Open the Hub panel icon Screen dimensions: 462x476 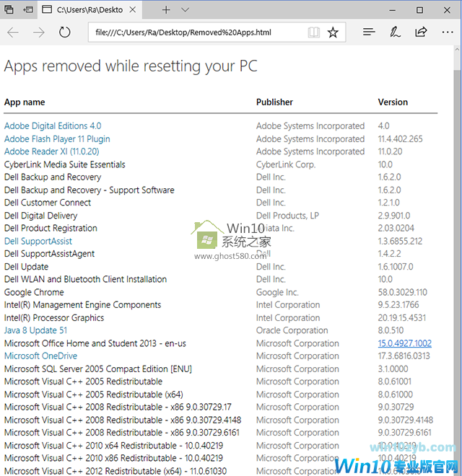coord(369,32)
